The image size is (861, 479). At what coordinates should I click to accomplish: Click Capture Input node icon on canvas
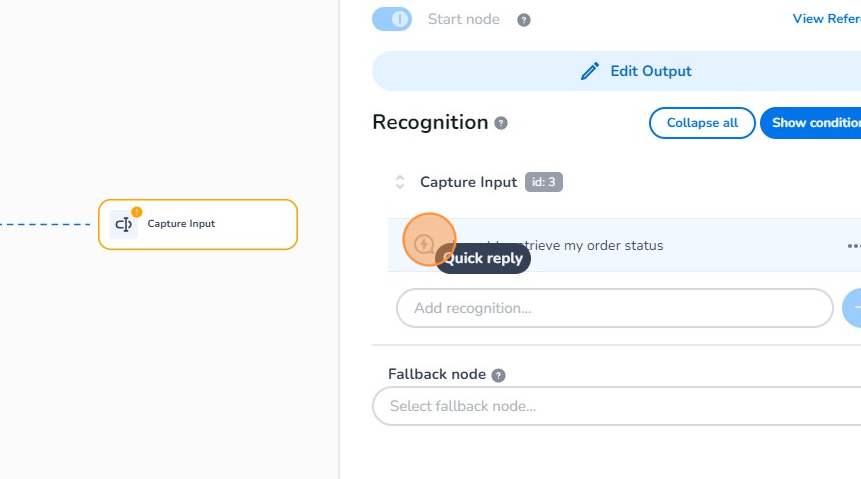(x=124, y=224)
